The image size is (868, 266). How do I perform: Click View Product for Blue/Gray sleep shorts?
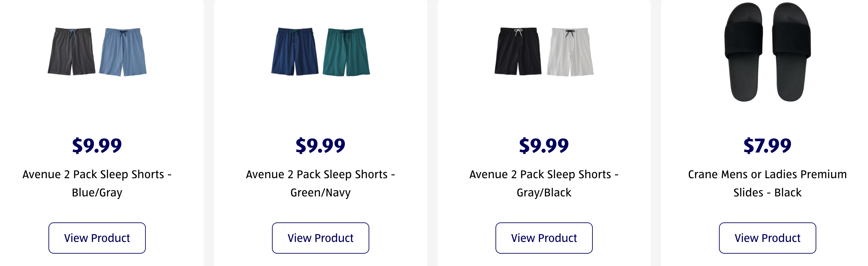click(97, 238)
